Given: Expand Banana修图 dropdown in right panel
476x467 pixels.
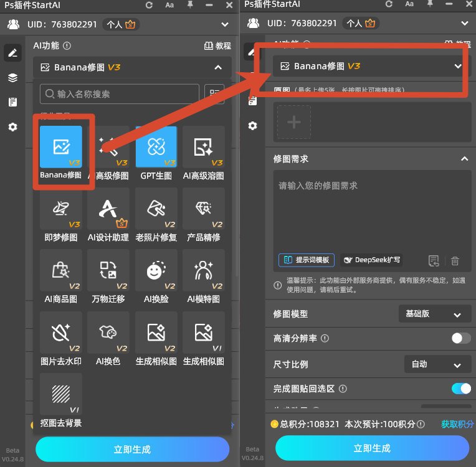Looking at the screenshot, I should point(458,66).
